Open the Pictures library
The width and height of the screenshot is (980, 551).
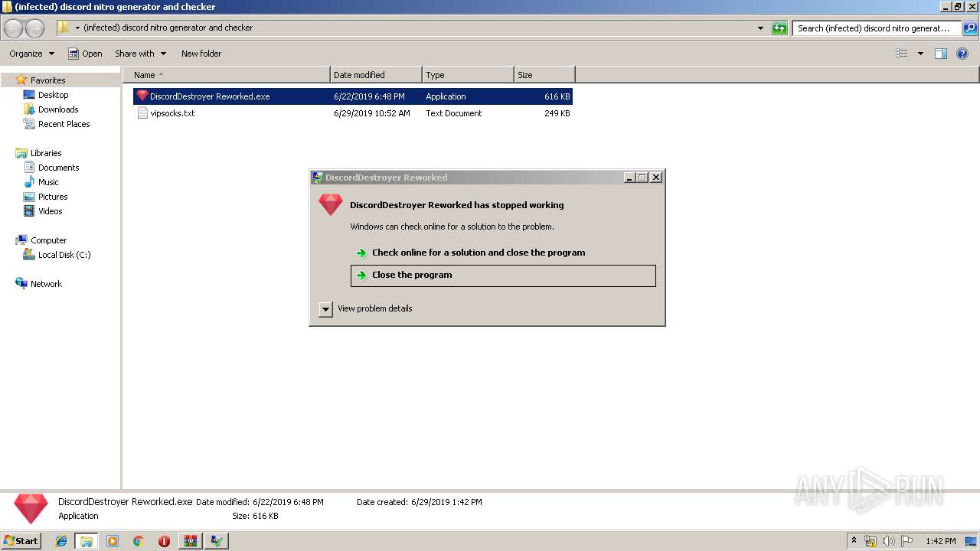[53, 197]
